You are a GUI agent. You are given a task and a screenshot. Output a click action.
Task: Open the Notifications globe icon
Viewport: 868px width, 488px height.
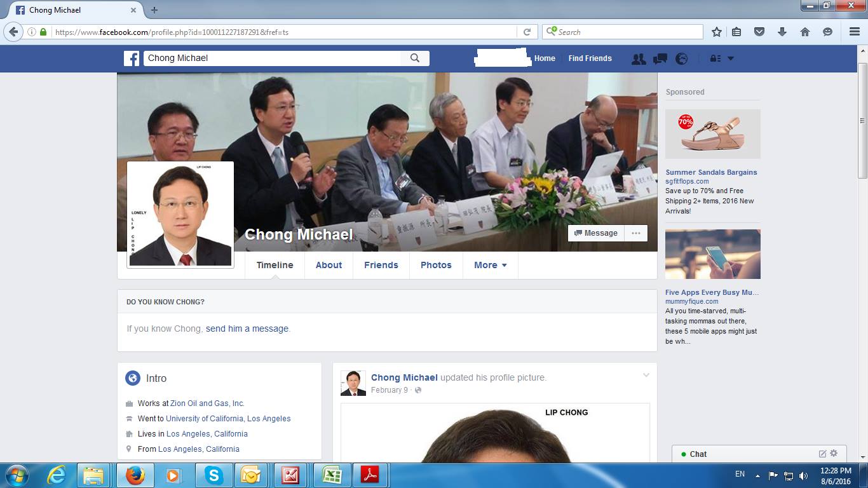coord(682,58)
